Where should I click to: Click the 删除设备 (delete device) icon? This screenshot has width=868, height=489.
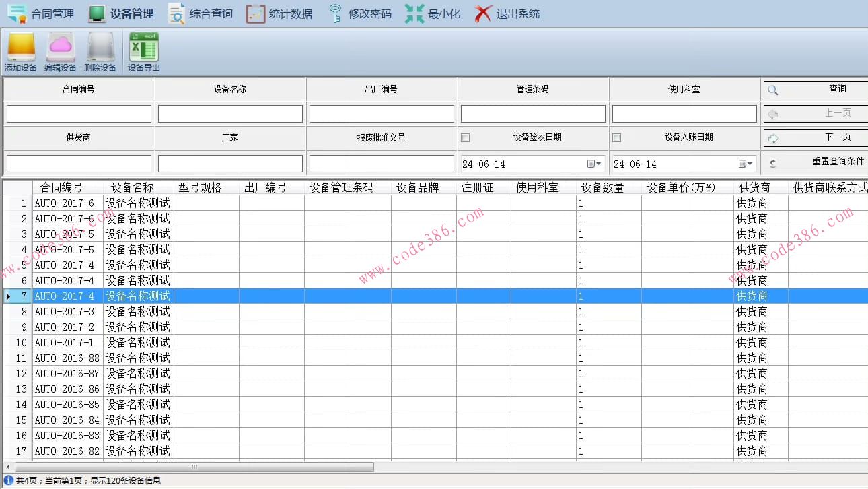pyautogui.click(x=100, y=51)
